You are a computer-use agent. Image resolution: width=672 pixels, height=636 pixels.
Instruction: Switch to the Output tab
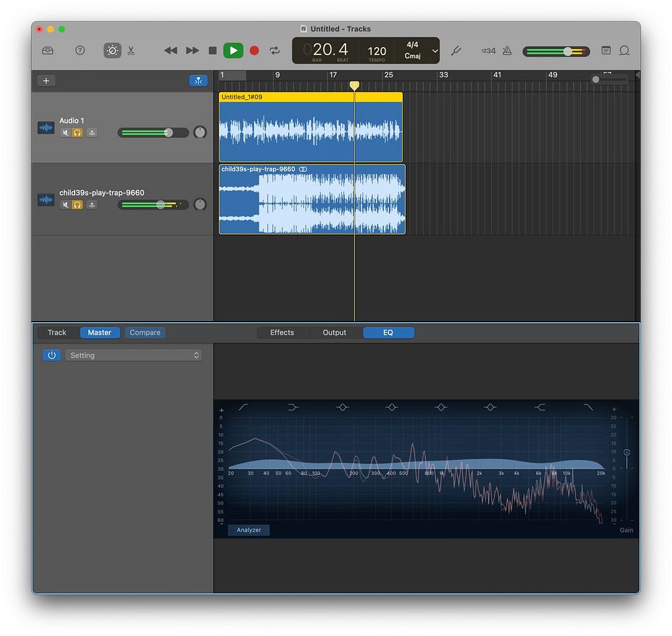(x=334, y=332)
